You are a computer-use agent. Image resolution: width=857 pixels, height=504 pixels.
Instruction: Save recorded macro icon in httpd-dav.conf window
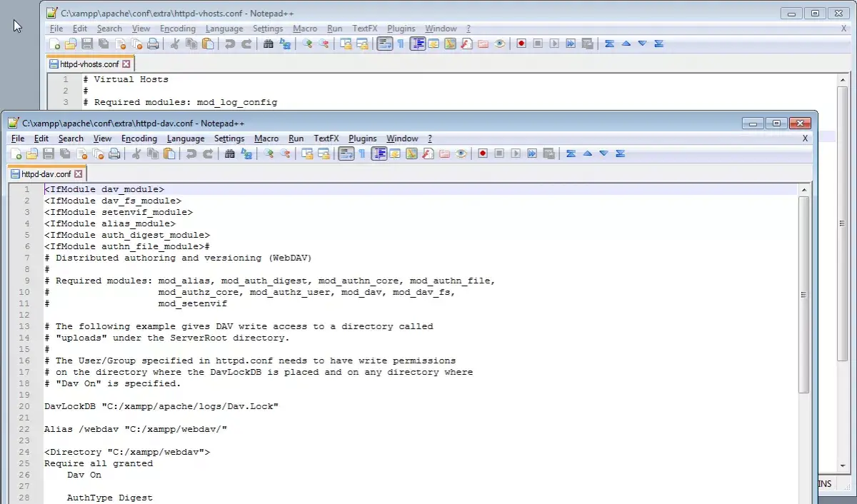(x=548, y=153)
